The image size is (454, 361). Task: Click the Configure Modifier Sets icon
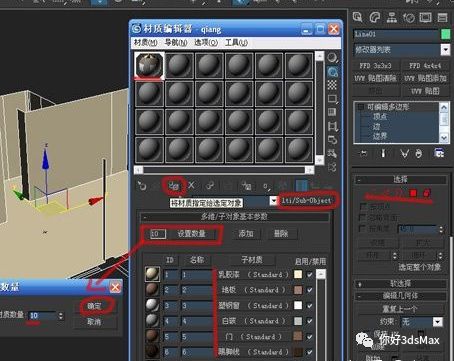(x=439, y=153)
